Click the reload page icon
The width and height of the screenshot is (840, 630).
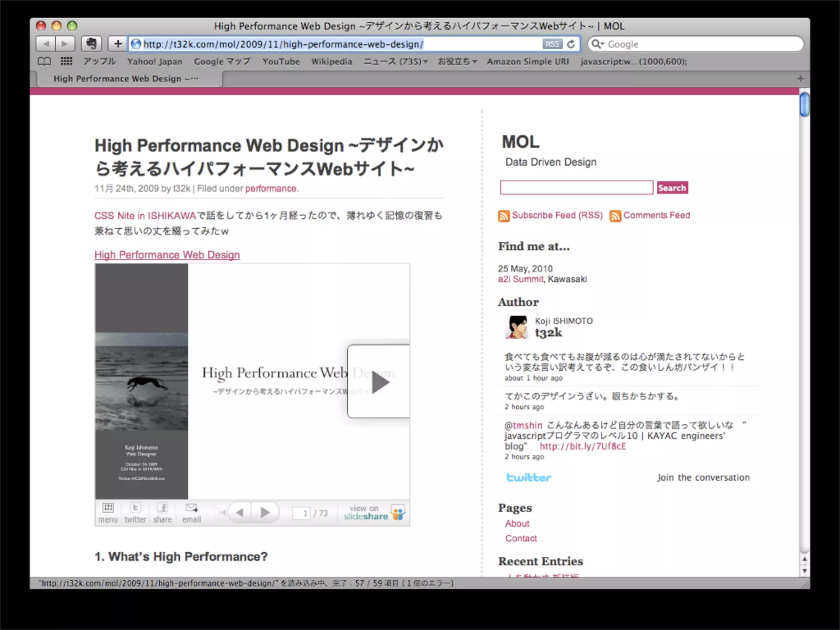(571, 44)
